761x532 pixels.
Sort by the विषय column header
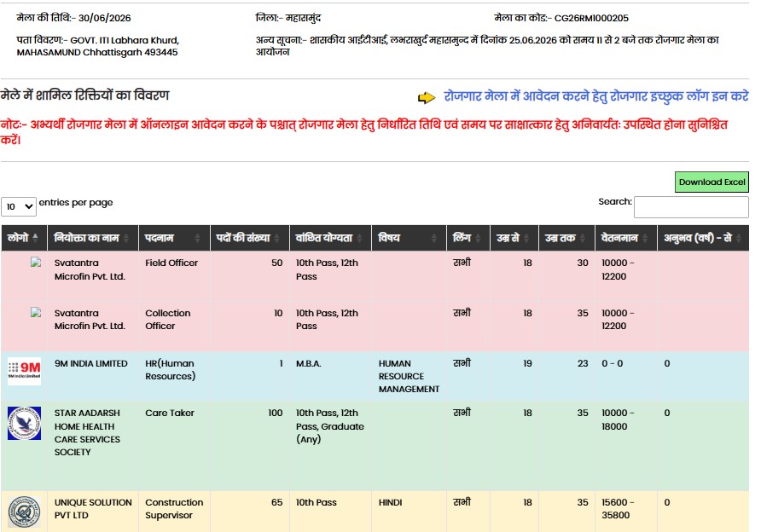pos(409,238)
